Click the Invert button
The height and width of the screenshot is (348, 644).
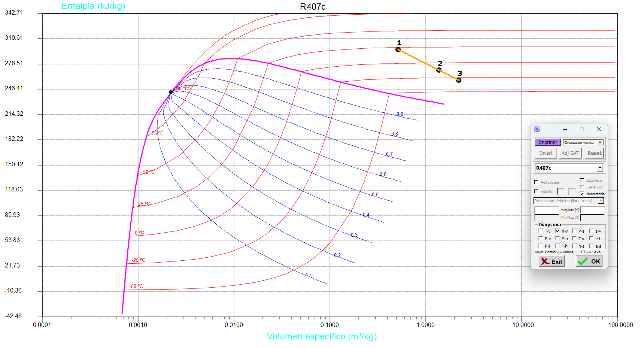point(546,153)
